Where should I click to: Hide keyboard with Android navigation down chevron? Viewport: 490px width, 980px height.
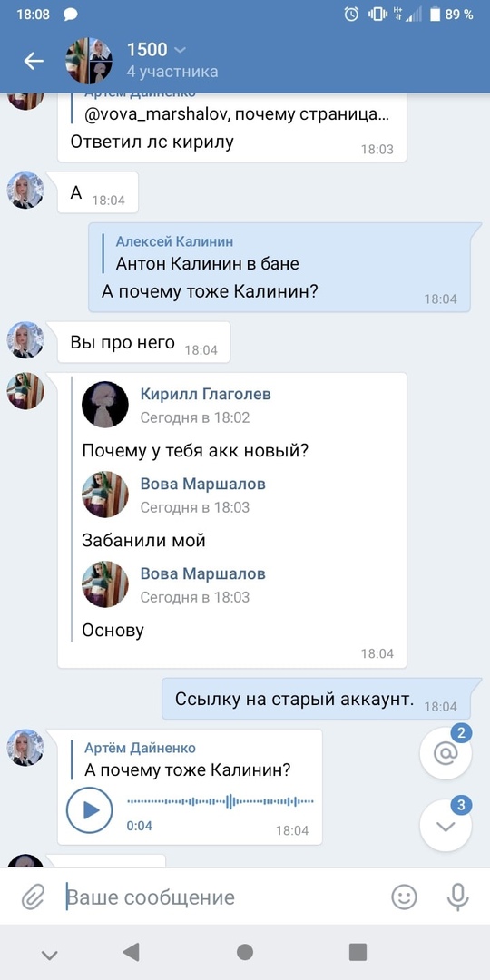[x=49, y=955]
